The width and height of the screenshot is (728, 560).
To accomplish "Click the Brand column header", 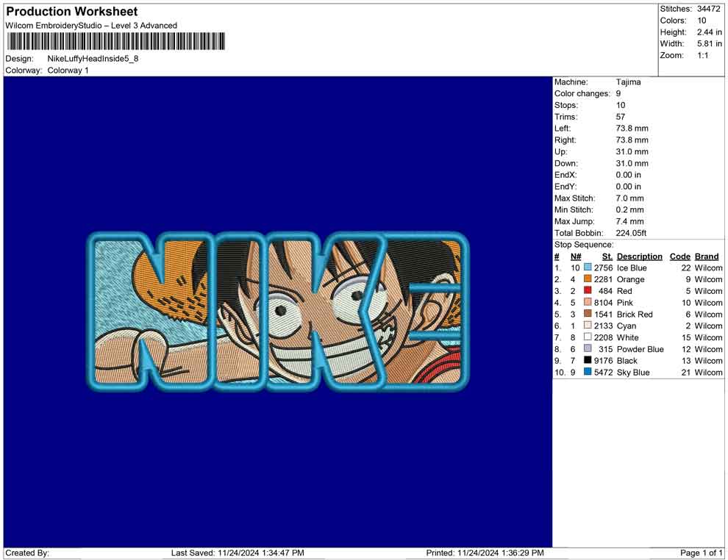I will tap(707, 256).
